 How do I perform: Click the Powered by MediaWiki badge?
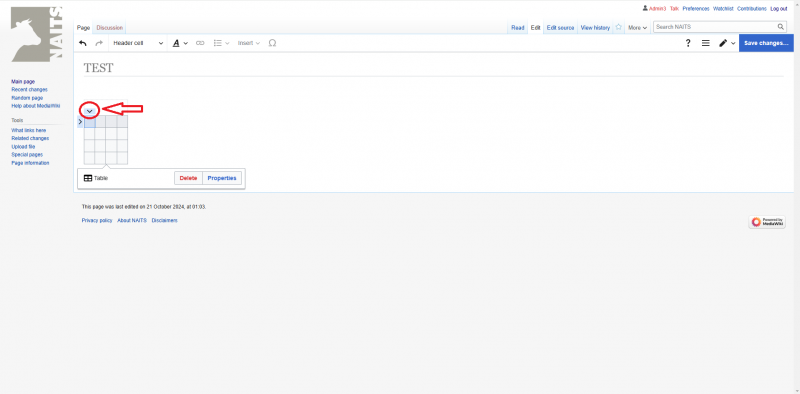[767, 222]
